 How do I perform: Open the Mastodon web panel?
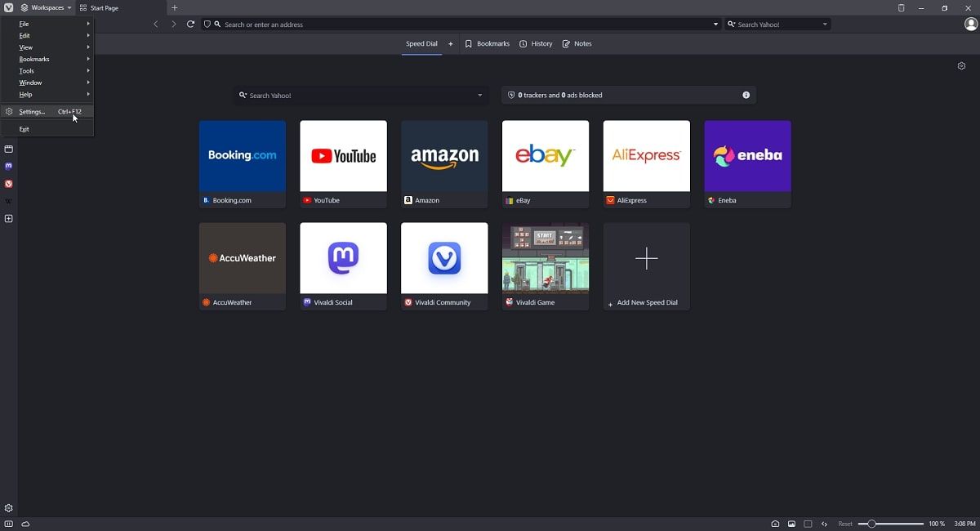coord(9,166)
